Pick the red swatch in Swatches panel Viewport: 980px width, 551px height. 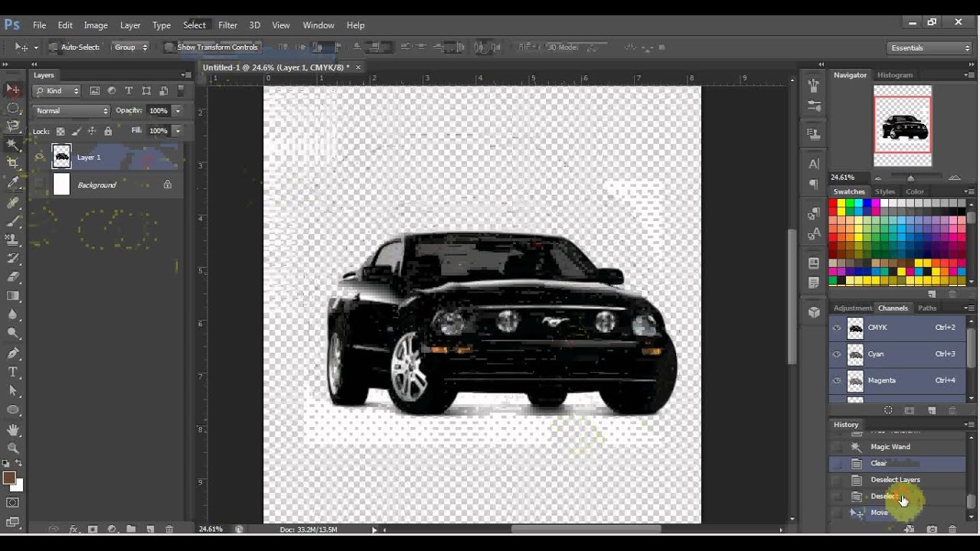833,203
